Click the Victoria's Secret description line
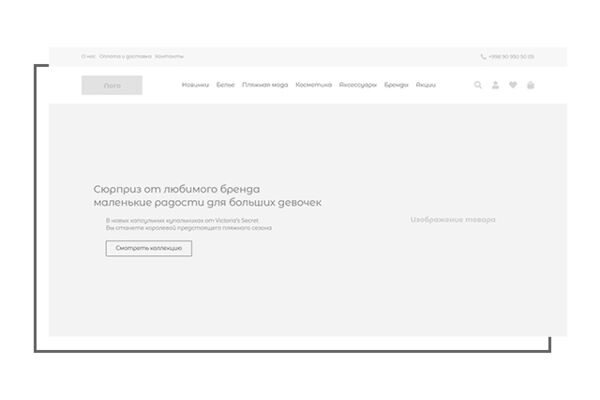The height and width of the screenshot is (400, 600). click(x=182, y=220)
